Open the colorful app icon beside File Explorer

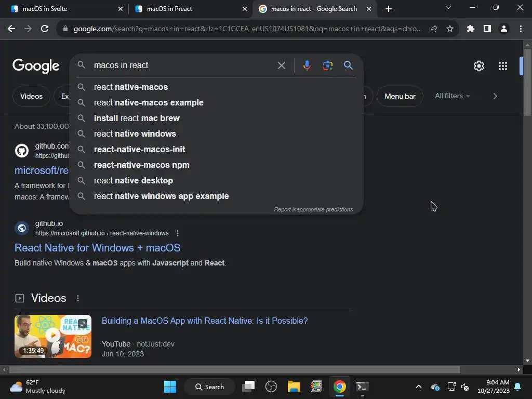[x=316, y=387]
